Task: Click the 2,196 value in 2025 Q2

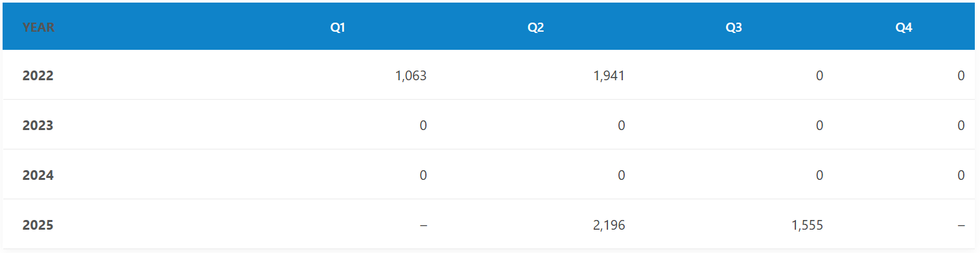Action: point(609,225)
